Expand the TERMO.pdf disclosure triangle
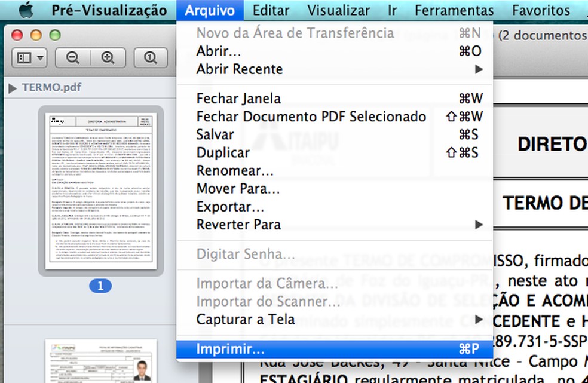 13,88
